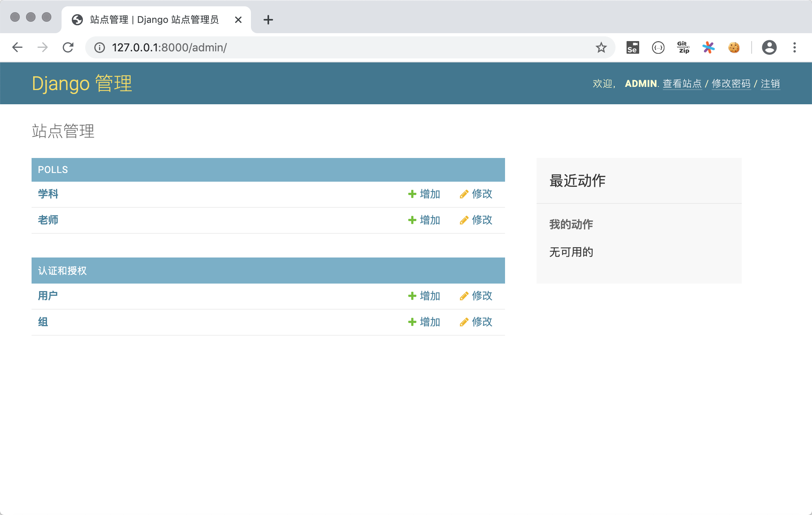Open the 注销 logout link
The image size is (812, 515).
[x=770, y=84]
